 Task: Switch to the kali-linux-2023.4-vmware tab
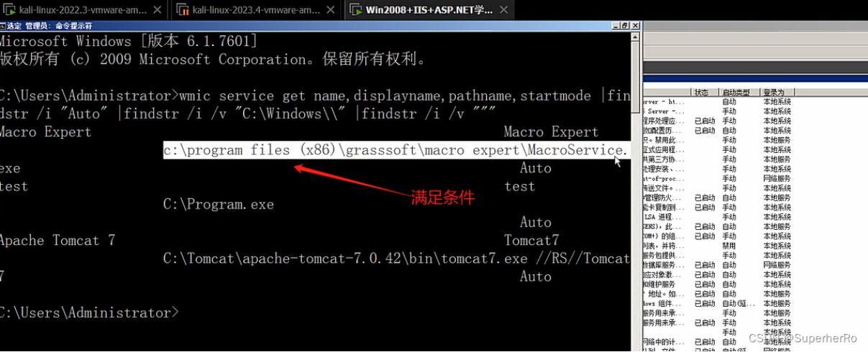[x=256, y=9]
